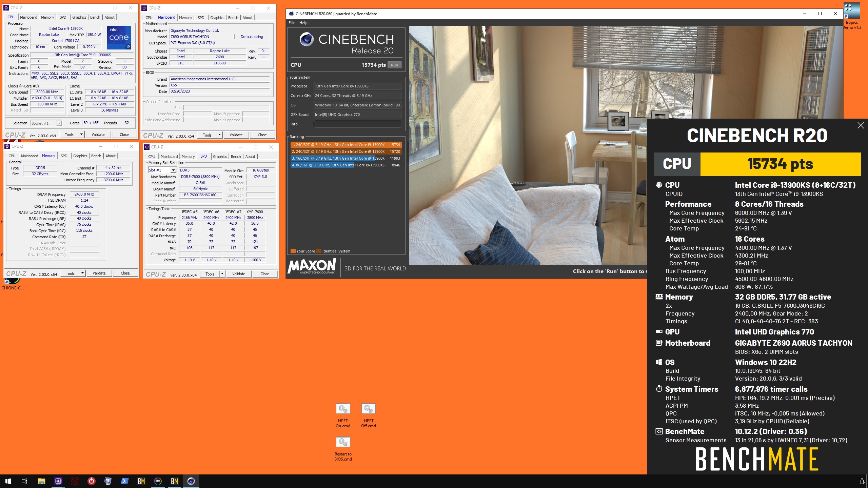
Task: Open Tools dropdown arrow in the CPU-Z Mainboard window
Action: click(x=219, y=135)
